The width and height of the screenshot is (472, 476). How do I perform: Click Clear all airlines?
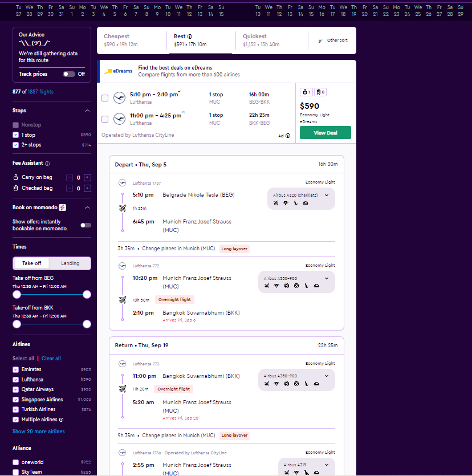pos(51,359)
